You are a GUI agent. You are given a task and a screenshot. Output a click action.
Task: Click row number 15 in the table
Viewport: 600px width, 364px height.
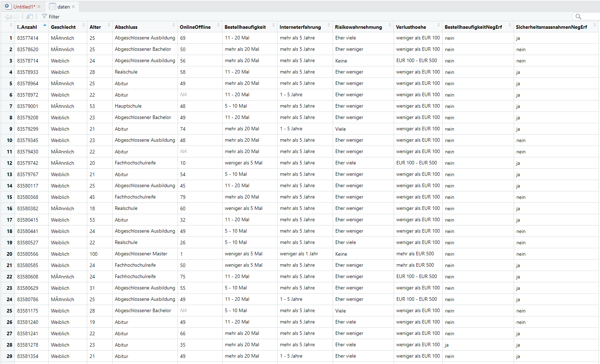click(x=10, y=197)
